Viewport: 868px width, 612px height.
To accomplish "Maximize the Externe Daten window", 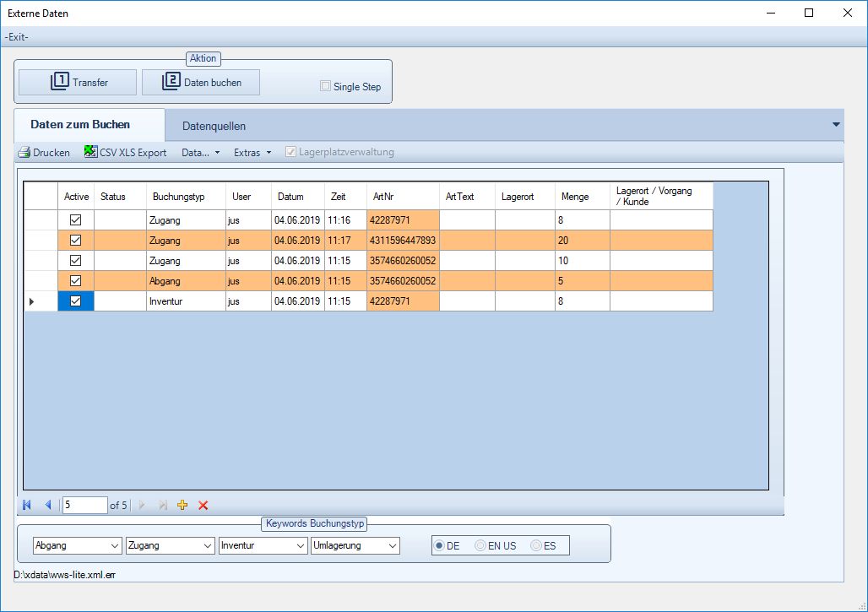I will tap(809, 13).
